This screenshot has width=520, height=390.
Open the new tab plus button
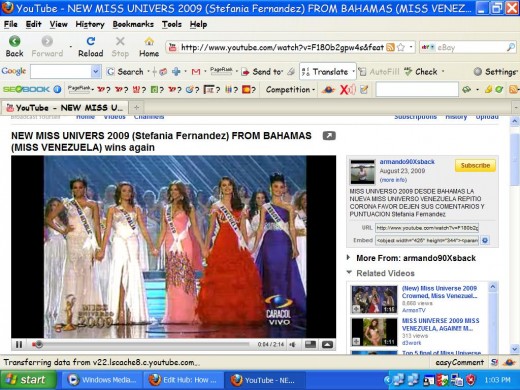click(136, 107)
